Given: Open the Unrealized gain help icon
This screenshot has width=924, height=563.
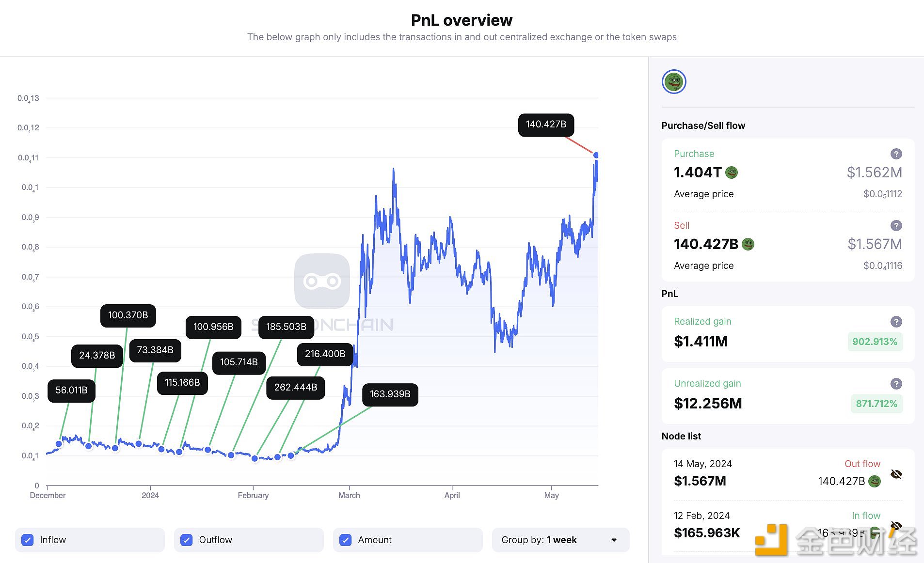Looking at the screenshot, I should point(896,384).
